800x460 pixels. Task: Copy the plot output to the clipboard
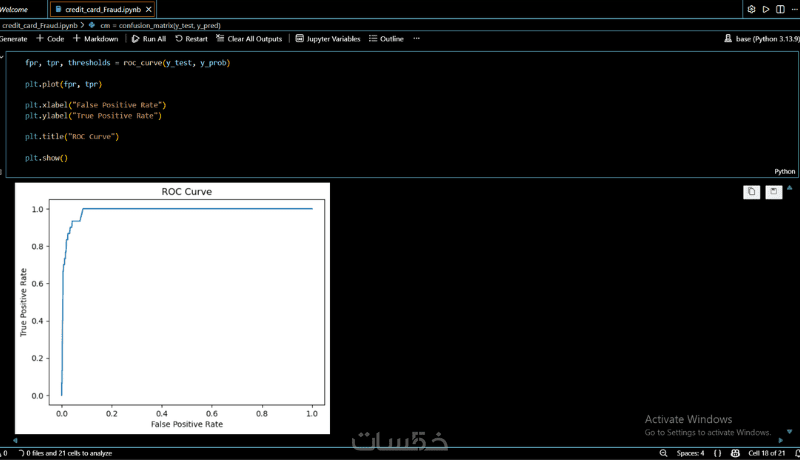751,192
